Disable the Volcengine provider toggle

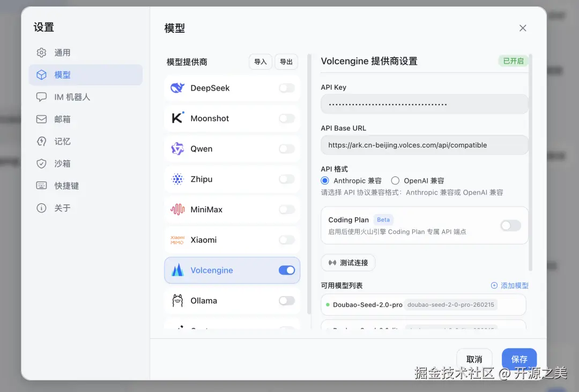[287, 270]
